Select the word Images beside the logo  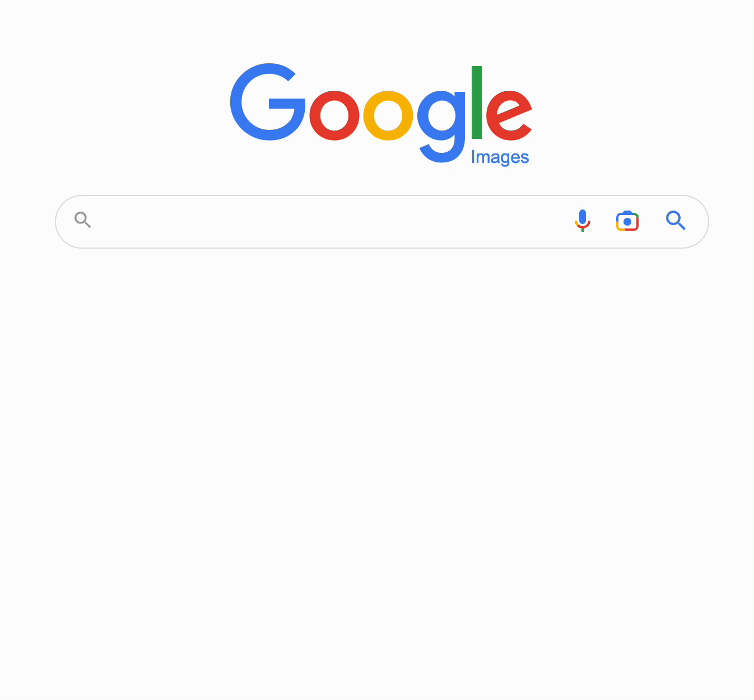(x=500, y=157)
